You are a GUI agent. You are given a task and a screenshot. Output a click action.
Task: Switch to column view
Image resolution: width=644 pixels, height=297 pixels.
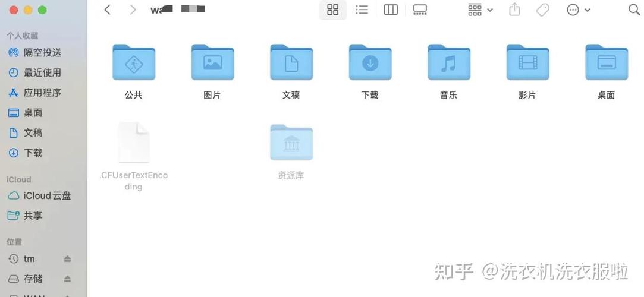pyautogui.click(x=391, y=10)
